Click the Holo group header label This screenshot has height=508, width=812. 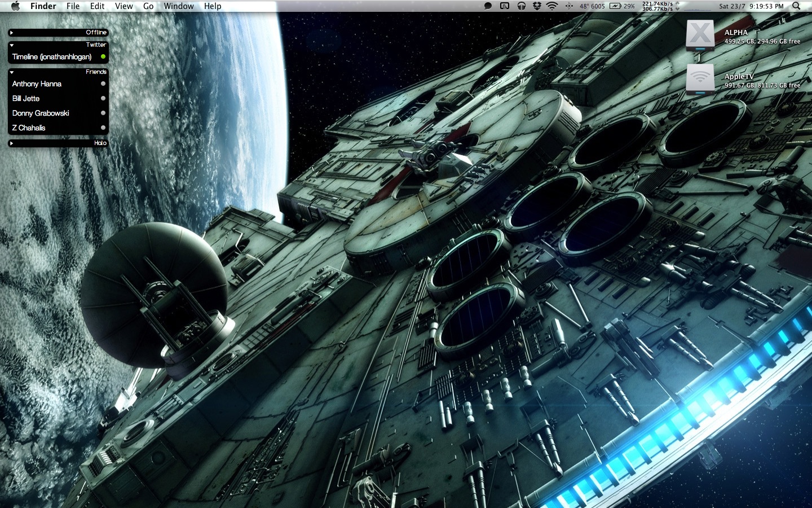click(100, 143)
